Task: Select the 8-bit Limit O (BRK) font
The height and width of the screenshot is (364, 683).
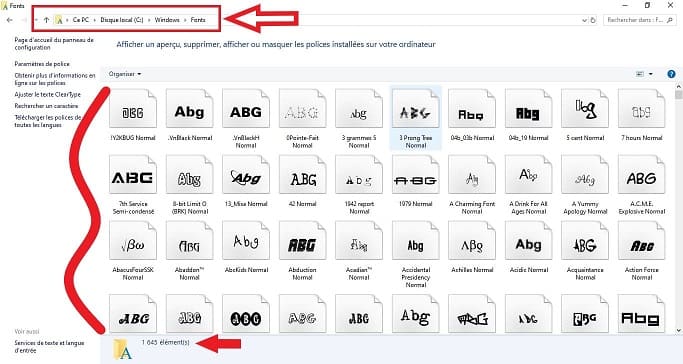Action: point(189,175)
